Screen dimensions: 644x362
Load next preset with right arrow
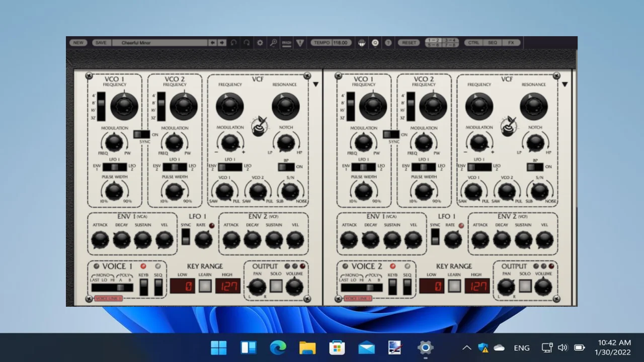[221, 43]
